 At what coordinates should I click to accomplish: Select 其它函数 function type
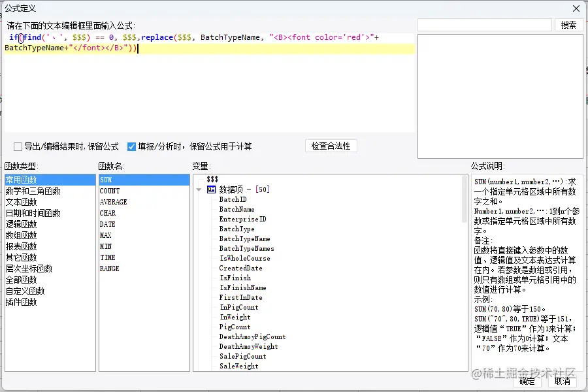click(x=50, y=257)
